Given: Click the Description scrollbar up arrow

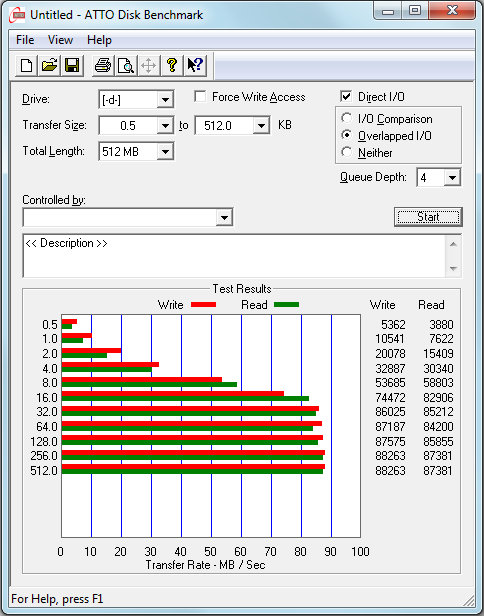Looking at the screenshot, I should 453,244.
